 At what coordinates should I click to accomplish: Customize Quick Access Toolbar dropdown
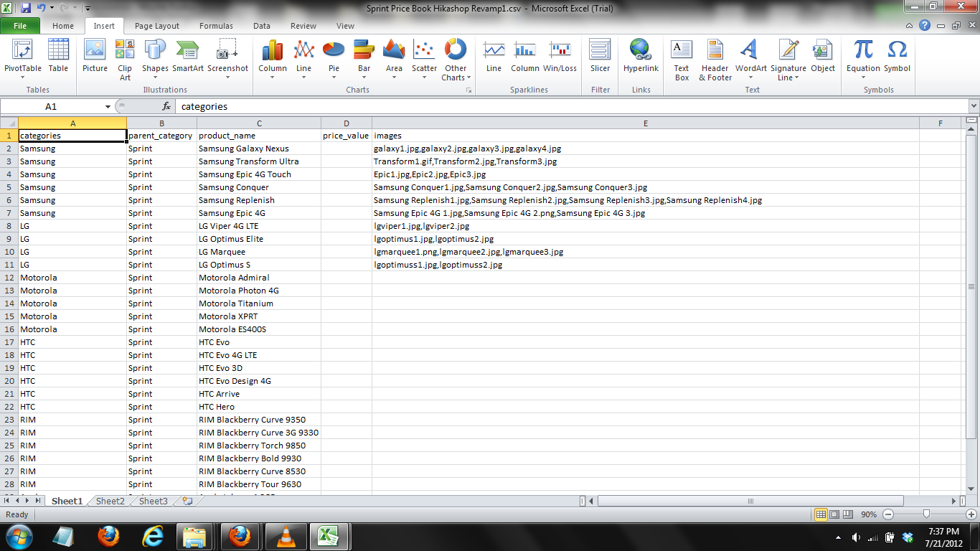[x=87, y=9]
